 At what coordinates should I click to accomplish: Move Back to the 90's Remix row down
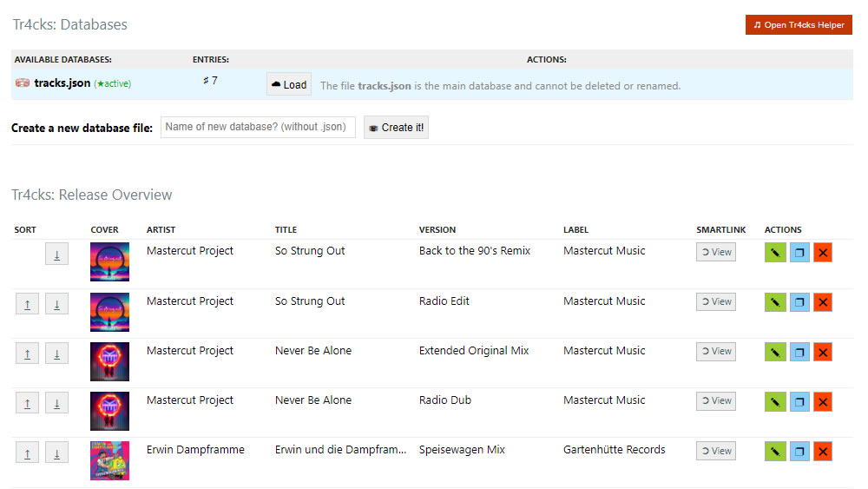click(x=56, y=254)
